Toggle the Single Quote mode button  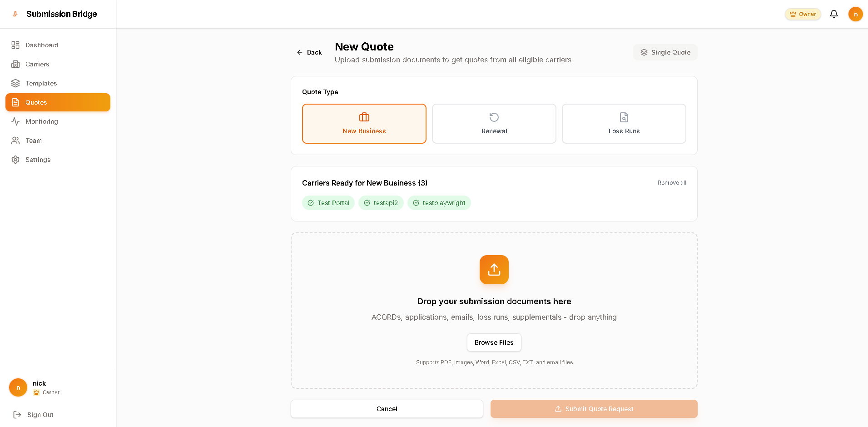665,52
